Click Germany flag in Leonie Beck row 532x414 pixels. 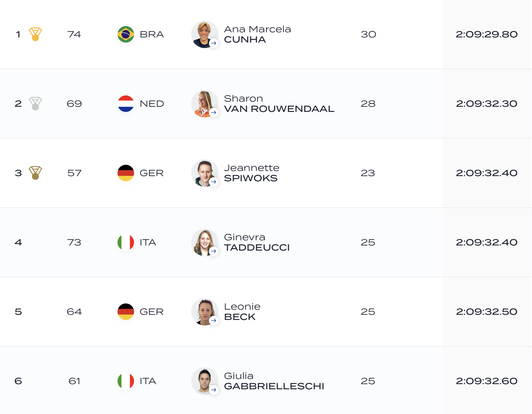point(126,312)
